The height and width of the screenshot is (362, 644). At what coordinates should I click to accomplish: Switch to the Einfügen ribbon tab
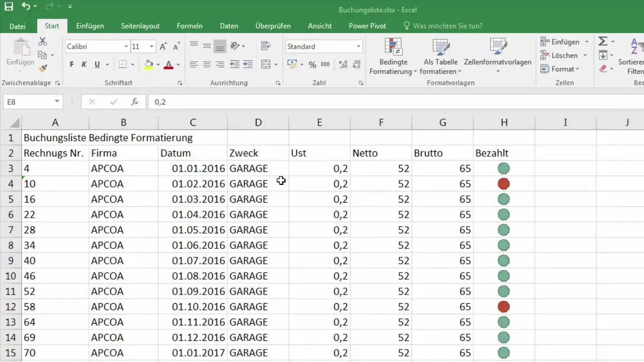[x=90, y=26]
